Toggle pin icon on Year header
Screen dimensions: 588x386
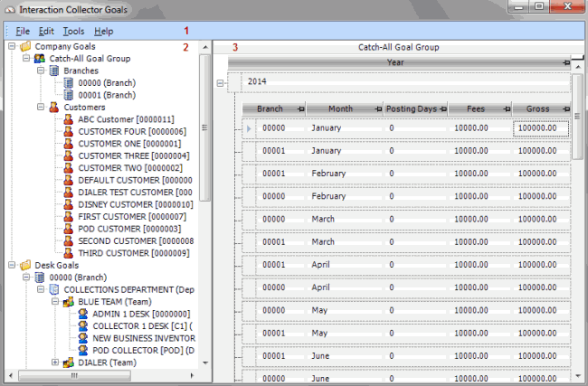pos(565,62)
